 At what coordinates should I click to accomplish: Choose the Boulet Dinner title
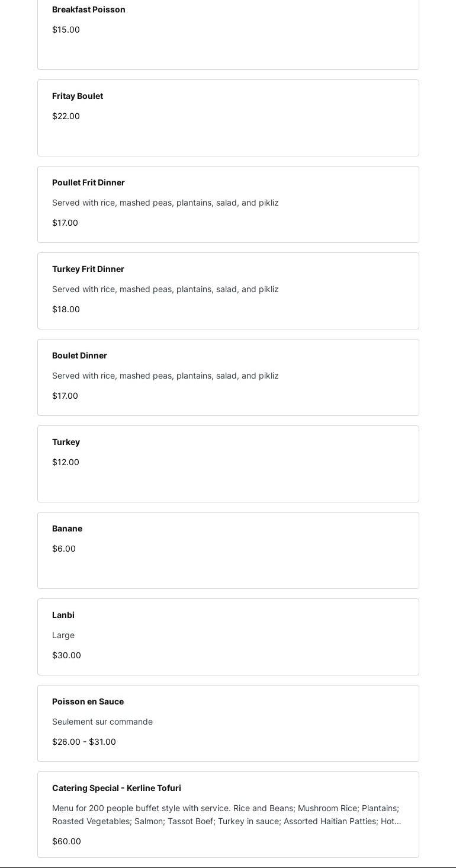click(x=79, y=355)
